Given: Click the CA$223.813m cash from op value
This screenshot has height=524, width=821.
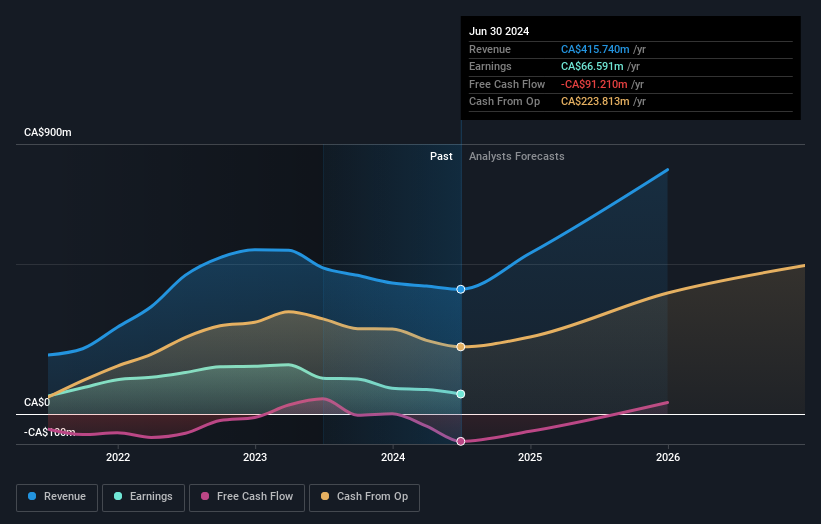Looking at the screenshot, I should pyautogui.click(x=595, y=102).
